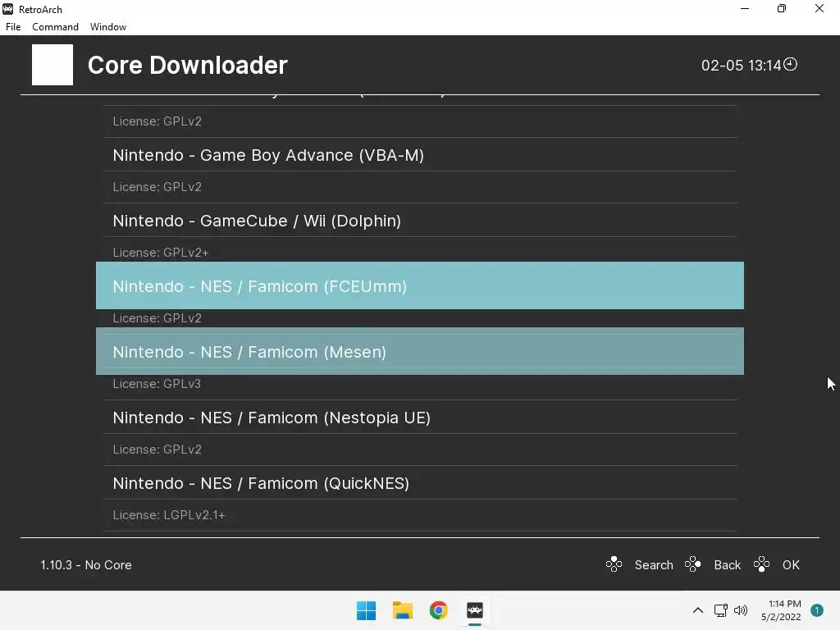Click License: GPLv3 under Mesen

coord(157,384)
